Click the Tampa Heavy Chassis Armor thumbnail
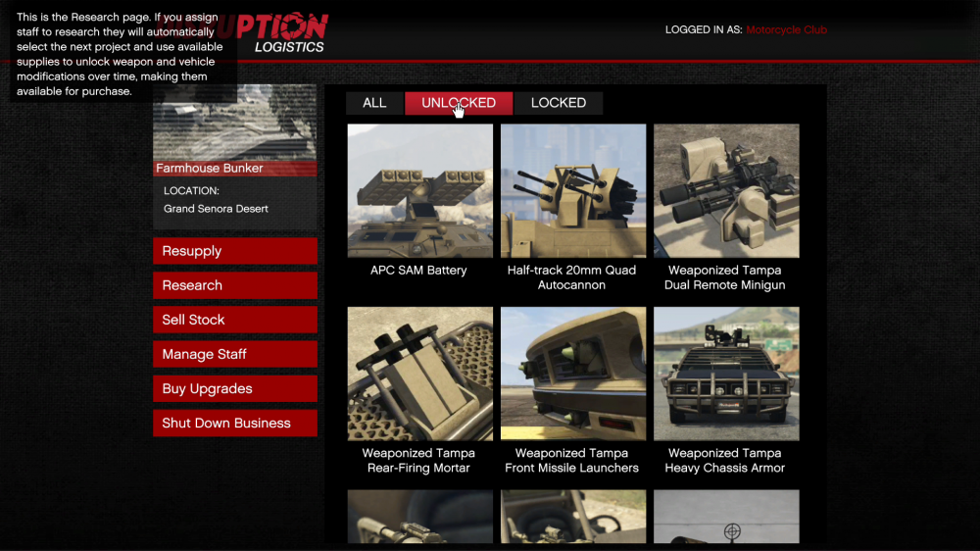This screenshot has height=551, width=980. 725,374
